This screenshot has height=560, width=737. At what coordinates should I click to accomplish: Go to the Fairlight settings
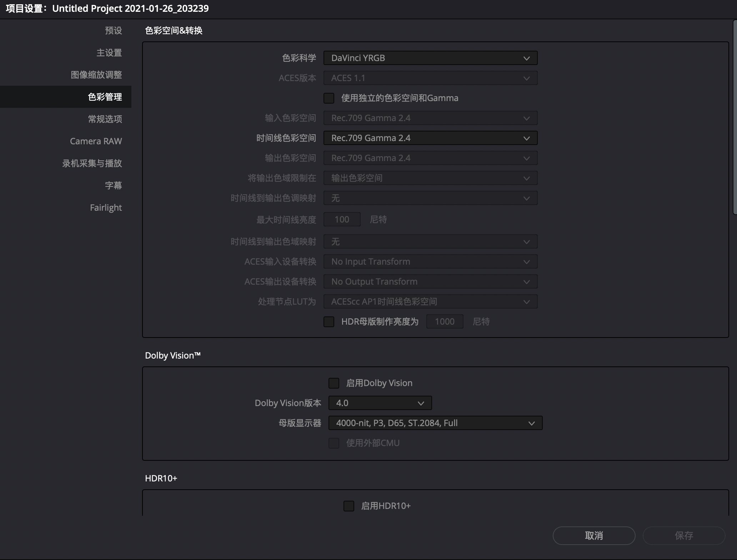pyautogui.click(x=106, y=207)
